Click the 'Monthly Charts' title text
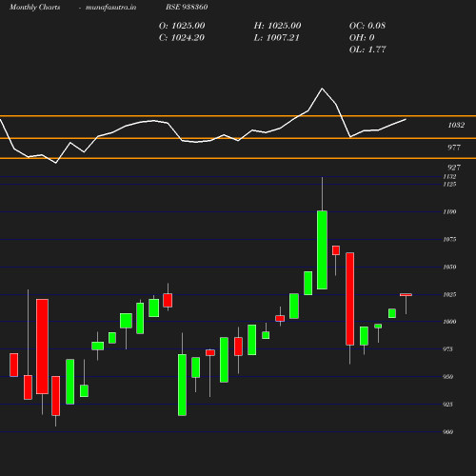The image size is (476, 476). (x=34, y=7)
